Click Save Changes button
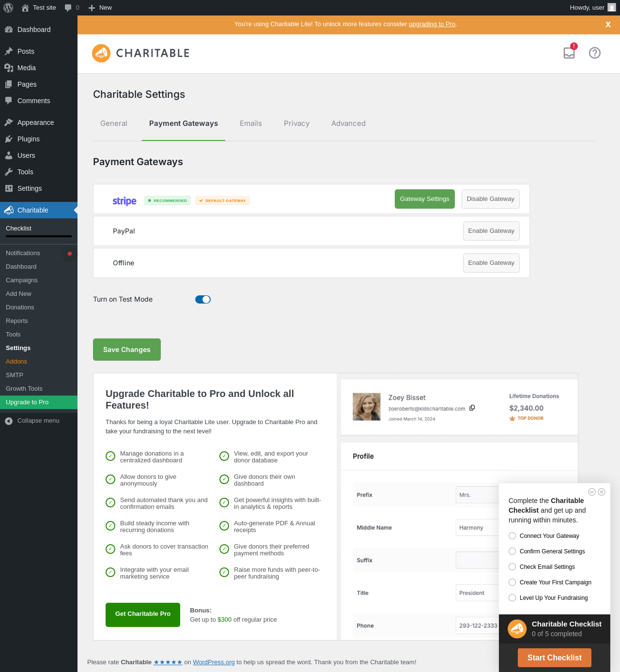Image resolution: width=620 pixels, height=672 pixels. (x=127, y=350)
